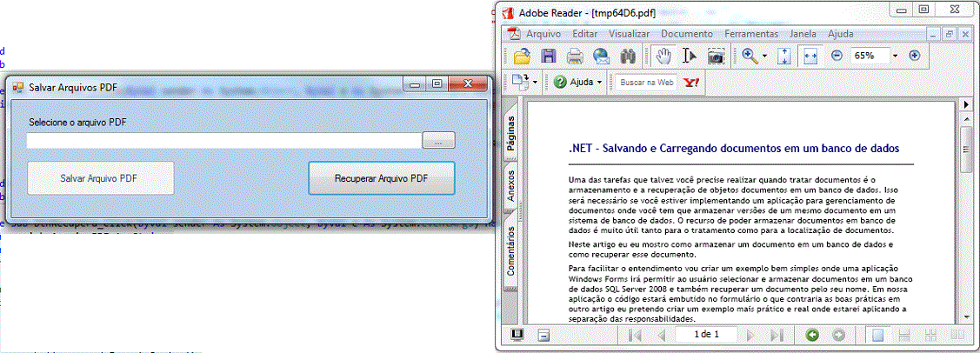Open the Ferramentas menu
The image size is (980, 353).
click(751, 34)
